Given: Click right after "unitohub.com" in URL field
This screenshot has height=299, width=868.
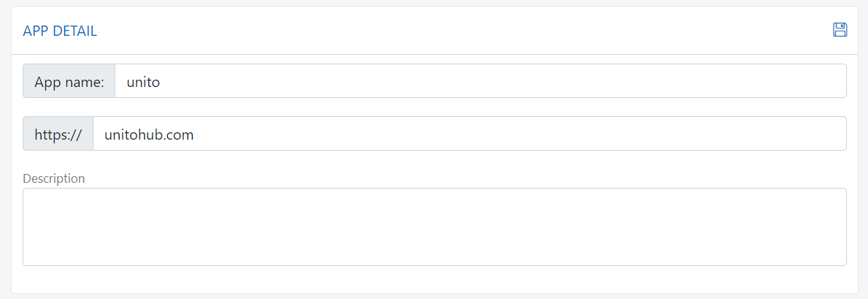Looking at the screenshot, I should [195, 135].
